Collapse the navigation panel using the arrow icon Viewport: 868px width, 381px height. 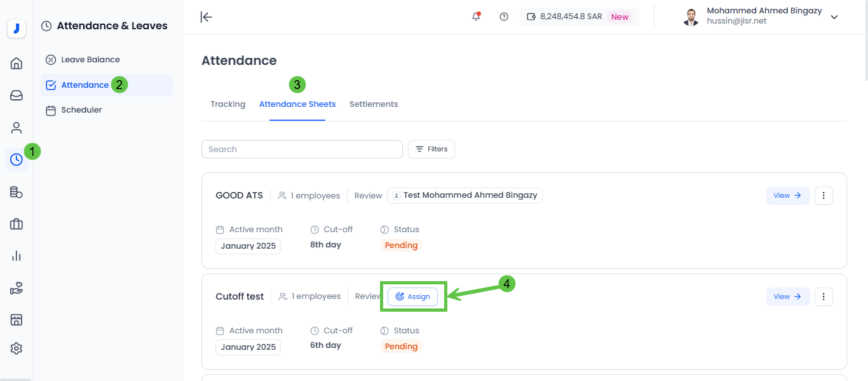coord(206,17)
